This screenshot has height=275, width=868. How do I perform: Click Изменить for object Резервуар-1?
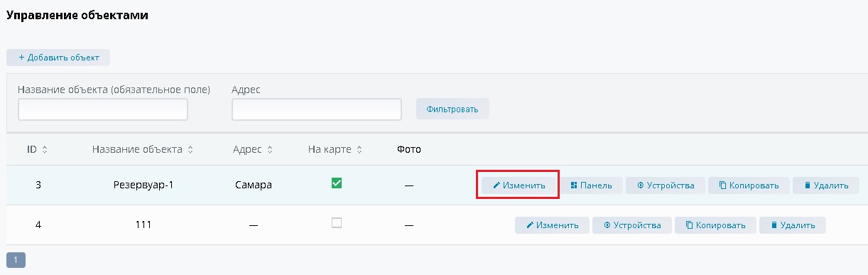519,185
